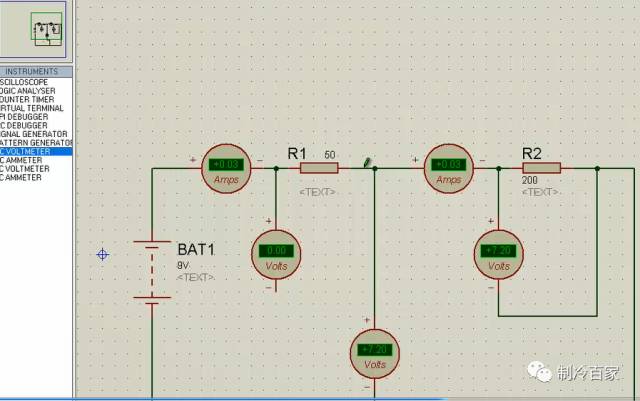Choose OSCILLOSCOPE from the instruments list
The width and height of the screenshot is (640, 401).
point(24,82)
